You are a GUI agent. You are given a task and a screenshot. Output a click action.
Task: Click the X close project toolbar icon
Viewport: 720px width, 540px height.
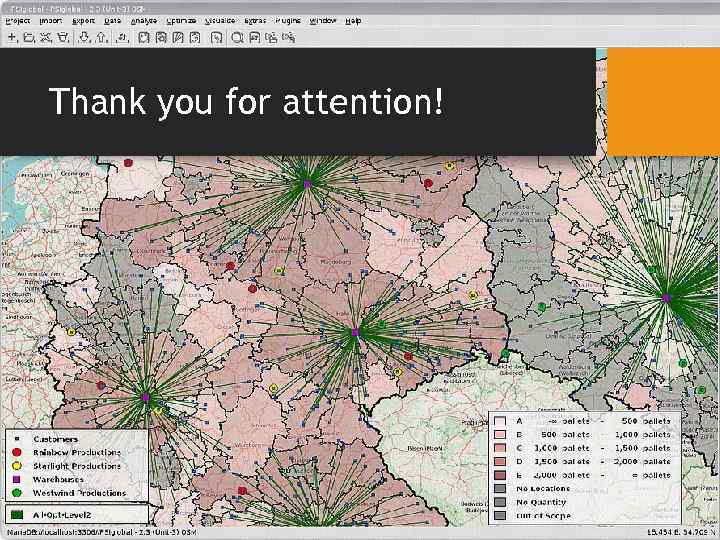45,38
